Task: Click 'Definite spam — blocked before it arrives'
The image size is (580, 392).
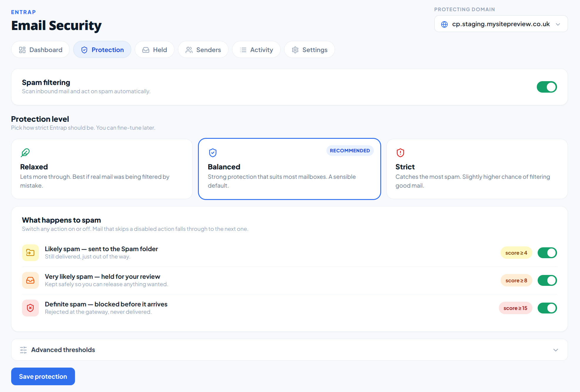Action: pos(106,304)
